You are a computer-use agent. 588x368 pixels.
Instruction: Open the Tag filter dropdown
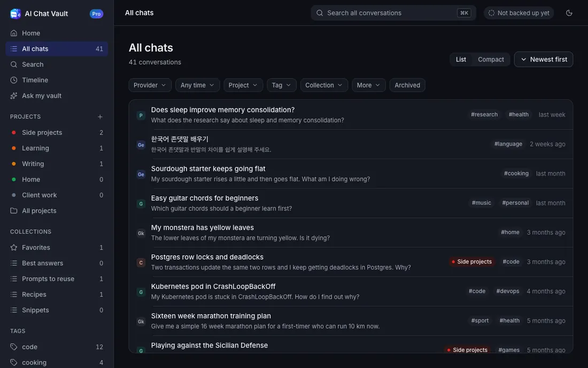[281, 85]
